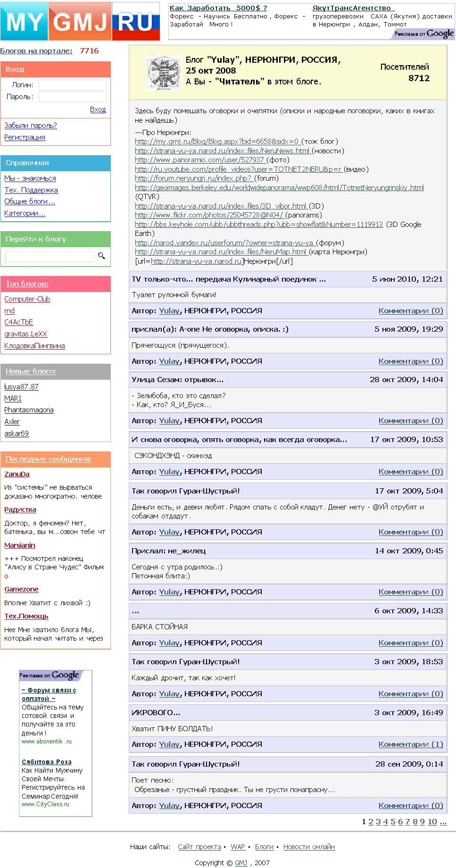Open the WAP footer link

point(238,847)
